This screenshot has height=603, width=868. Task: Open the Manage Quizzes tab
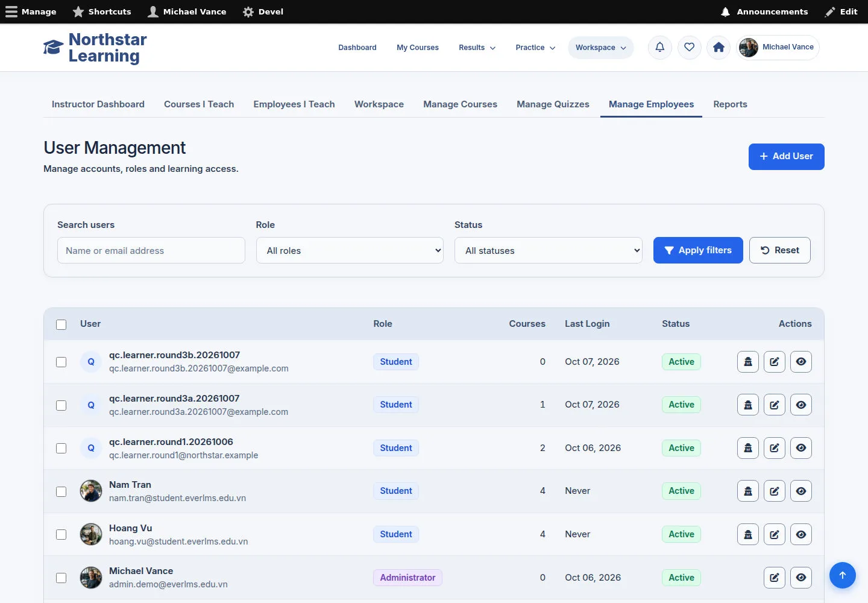point(553,104)
